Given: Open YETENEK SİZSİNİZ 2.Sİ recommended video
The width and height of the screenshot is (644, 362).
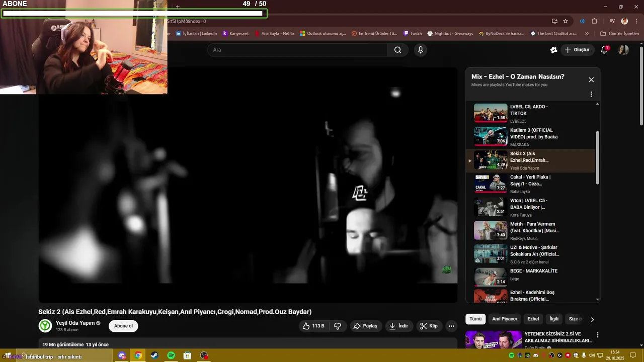Looking at the screenshot, I should point(558,337).
